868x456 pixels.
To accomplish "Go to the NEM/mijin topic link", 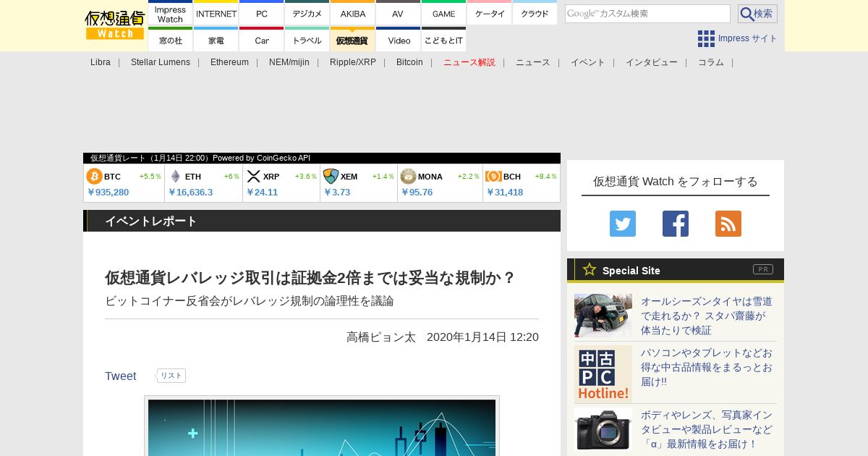I will (x=289, y=62).
